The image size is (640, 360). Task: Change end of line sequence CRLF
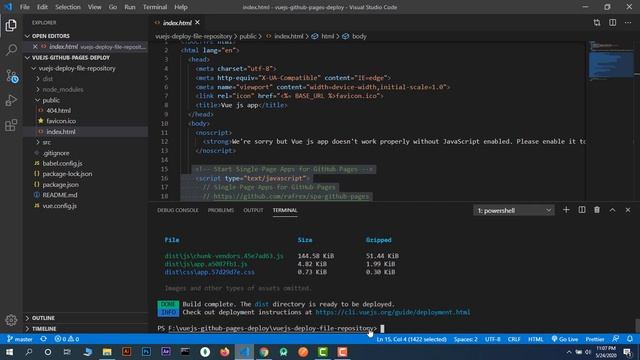[x=514, y=339]
